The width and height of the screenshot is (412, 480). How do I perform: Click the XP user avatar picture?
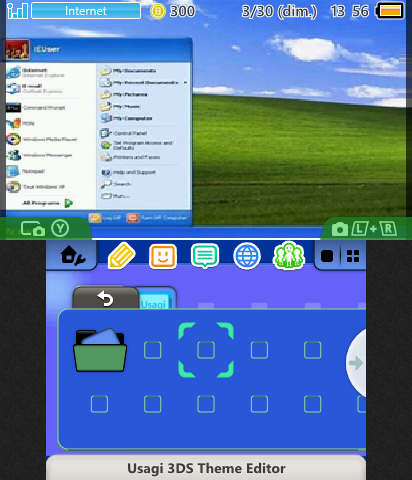(x=17, y=49)
